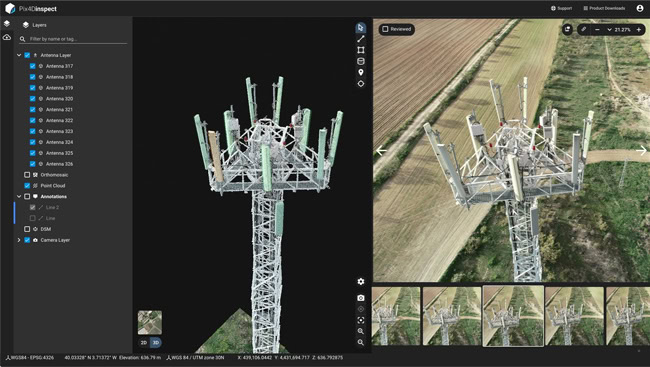This screenshot has width=650, height=367.
Task: Select Antenna 324 in layer list
Action: click(59, 142)
